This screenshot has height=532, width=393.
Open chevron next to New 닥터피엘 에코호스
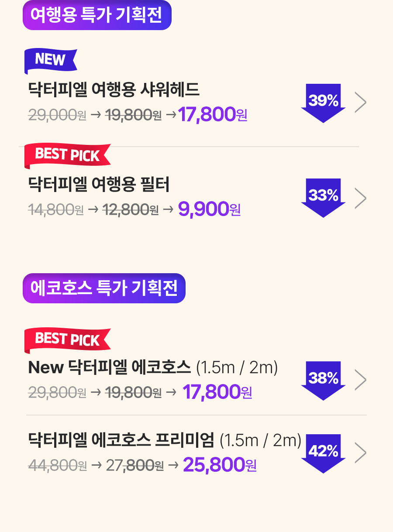(361, 380)
